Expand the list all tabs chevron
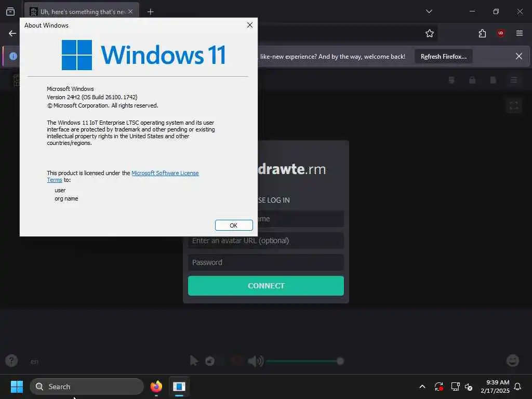 (x=429, y=11)
